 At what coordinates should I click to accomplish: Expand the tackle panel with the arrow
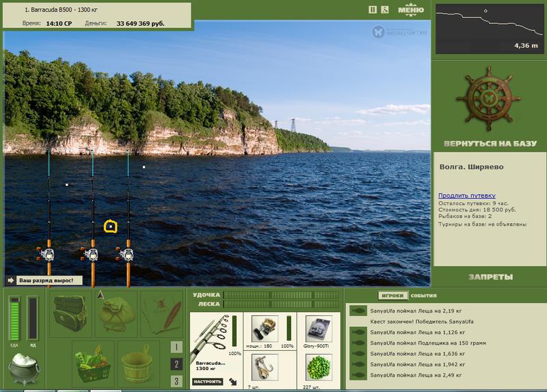233,382
